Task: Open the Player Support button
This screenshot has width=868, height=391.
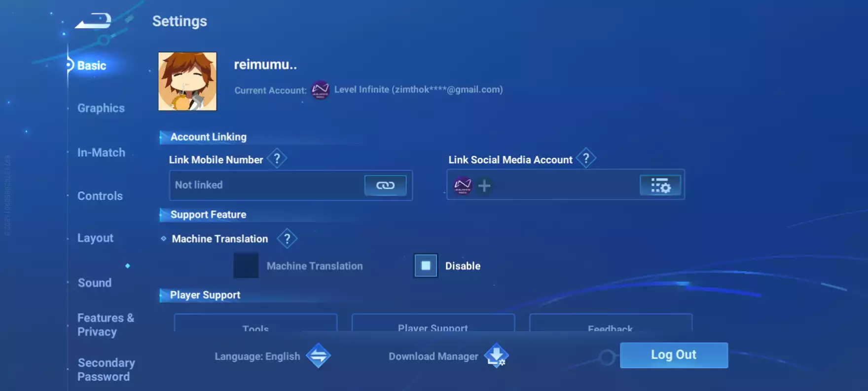Action: point(433,322)
